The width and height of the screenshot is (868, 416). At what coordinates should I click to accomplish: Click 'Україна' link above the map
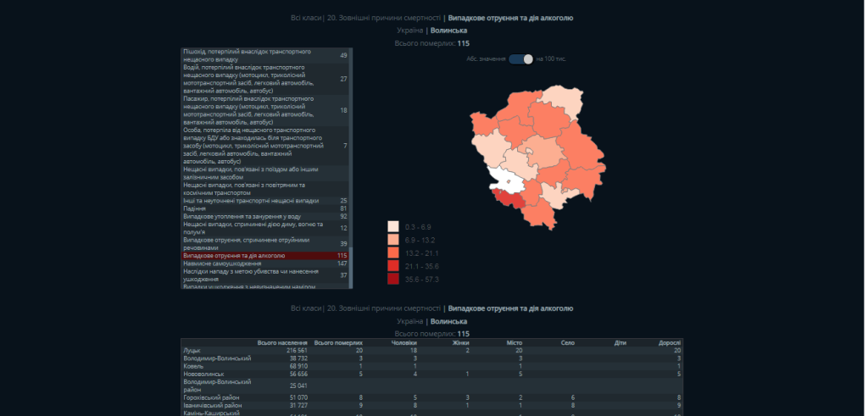click(x=409, y=30)
